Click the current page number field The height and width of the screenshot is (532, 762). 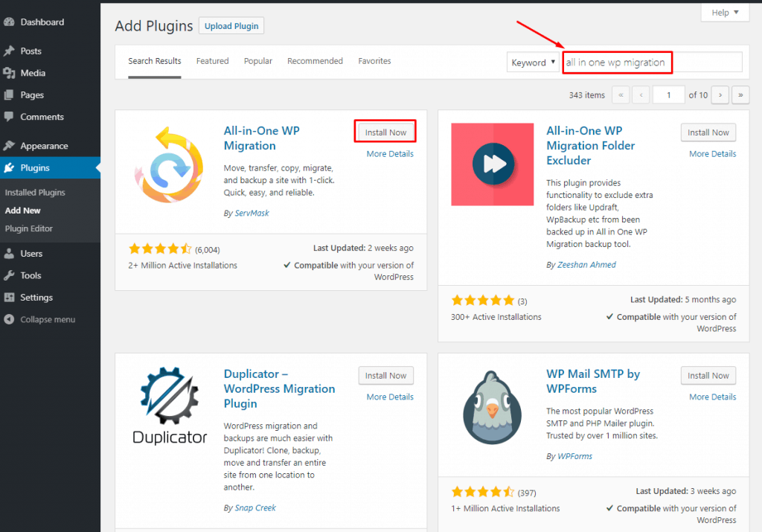click(669, 94)
